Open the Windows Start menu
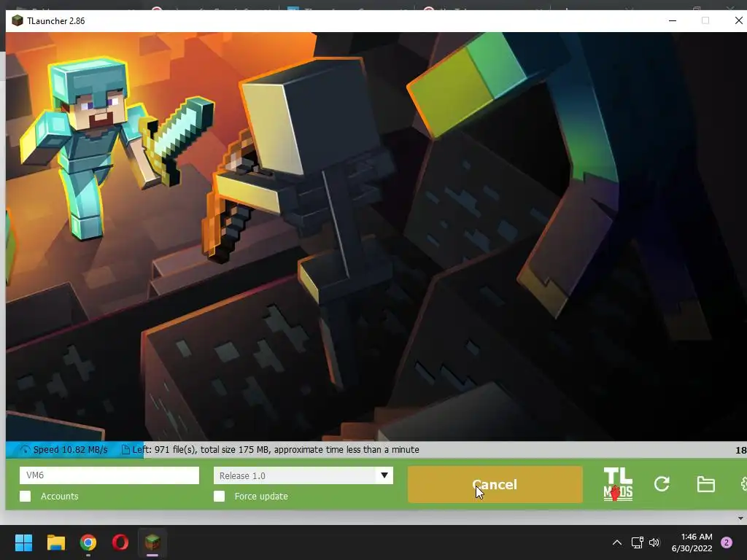Image resolution: width=747 pixels, height=560 pixels. (23, 542)
